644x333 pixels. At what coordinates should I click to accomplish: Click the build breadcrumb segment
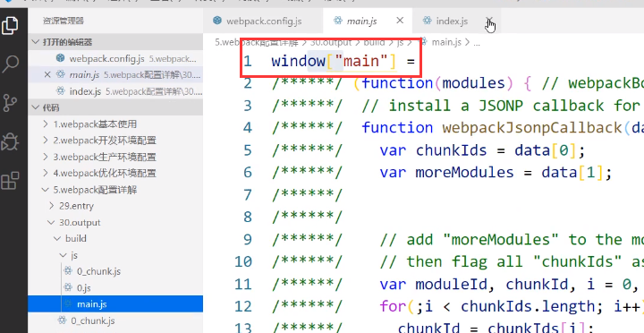374,42
